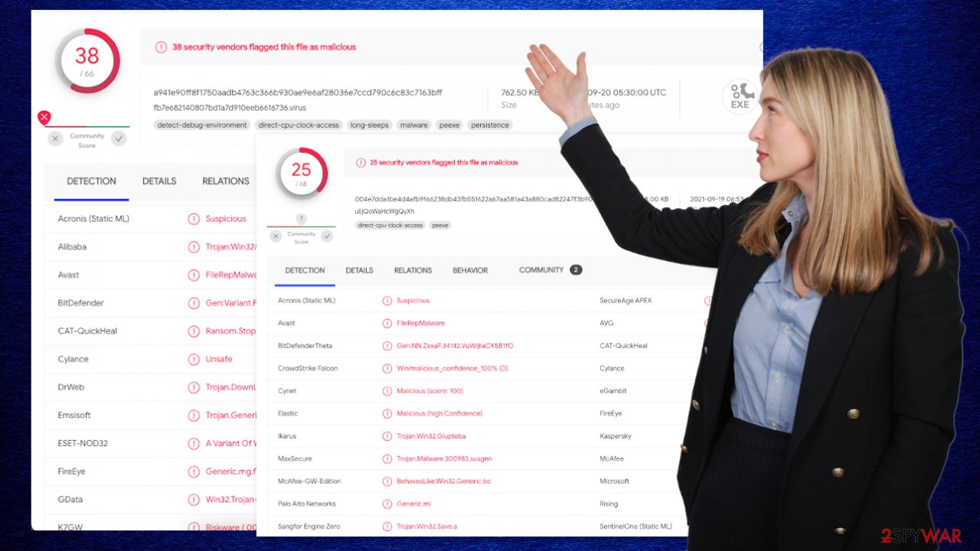Click the Sangfor Engine Zero vendor name
Screen dimensions: 980x551
309,527
